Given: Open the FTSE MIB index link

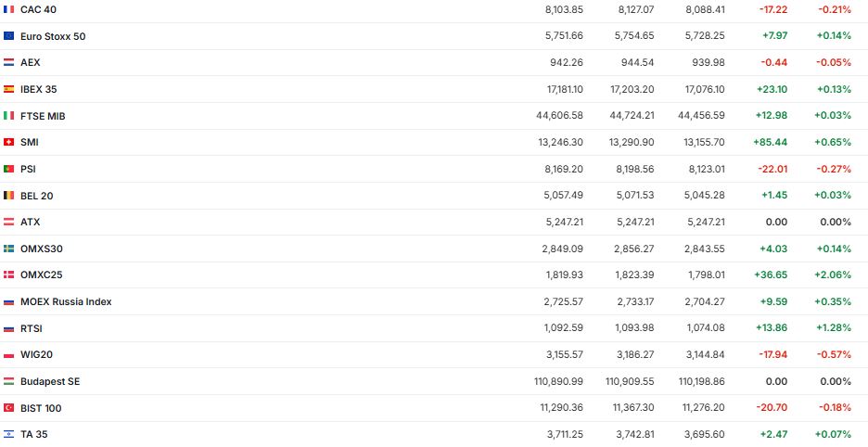Looking at the screenshot, I should click(43, 116).
